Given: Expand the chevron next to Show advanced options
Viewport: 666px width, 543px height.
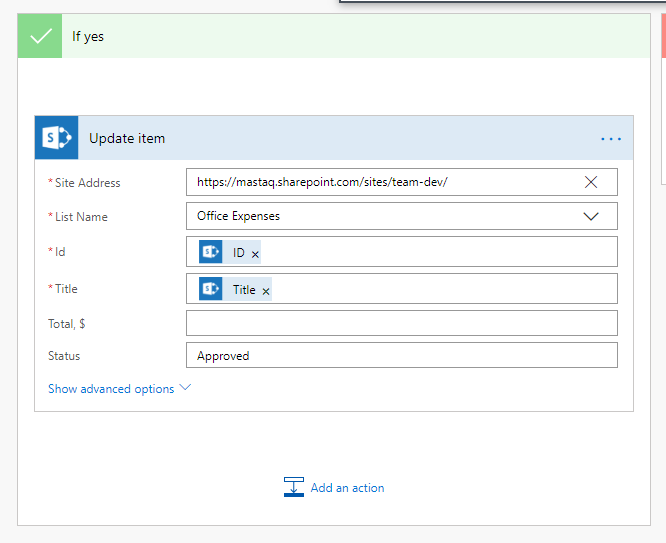Looking at the screenshot, I should (x=185, y=388).
